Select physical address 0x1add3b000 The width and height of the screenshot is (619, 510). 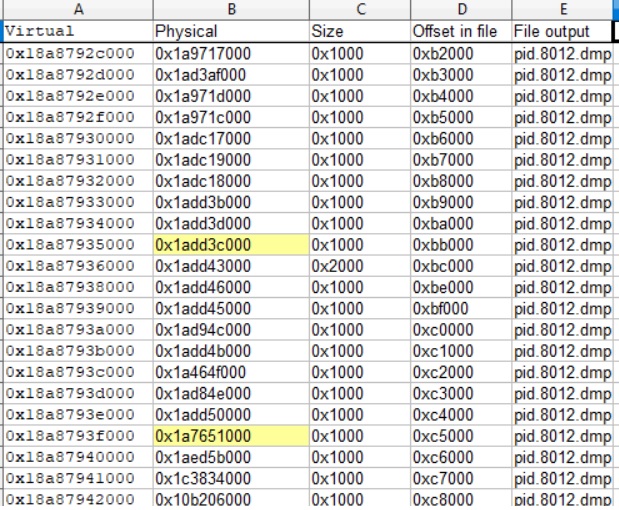pos(231,202)
